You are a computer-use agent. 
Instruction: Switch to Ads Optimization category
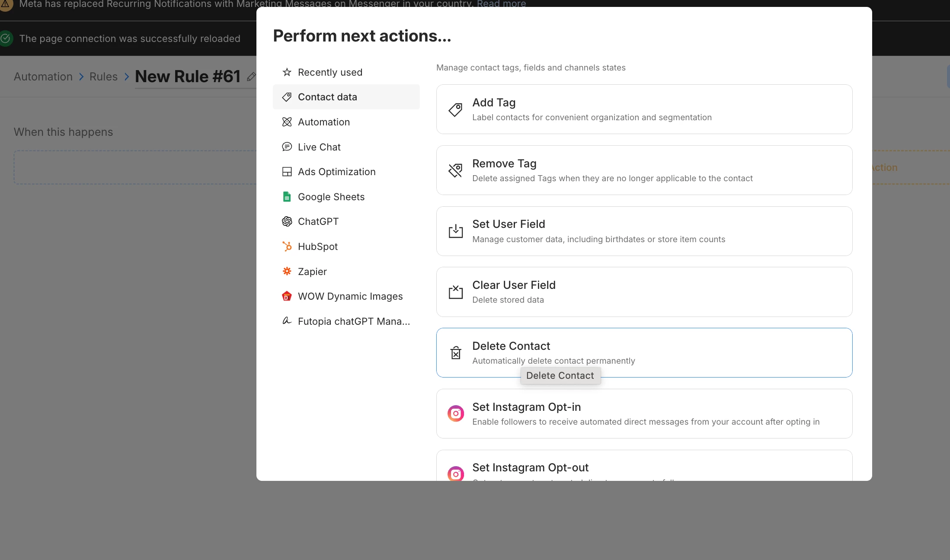pos(336,172)
